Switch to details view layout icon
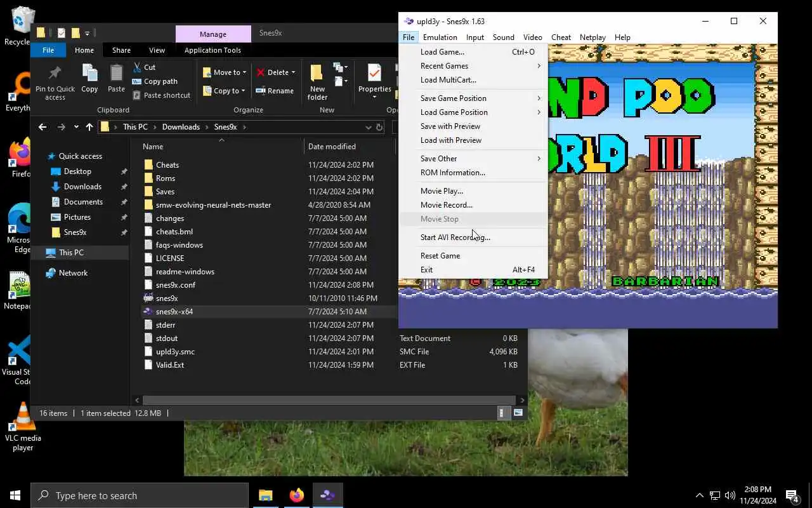Screen dimensions: 812x508 pos(502,413)
